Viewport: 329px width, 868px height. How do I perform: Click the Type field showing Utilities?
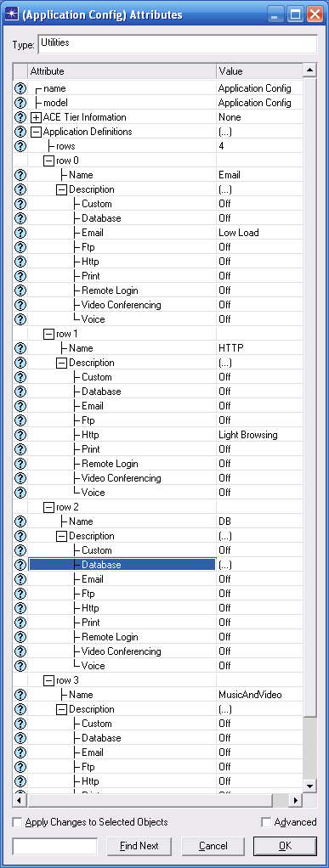pos(177,43)
